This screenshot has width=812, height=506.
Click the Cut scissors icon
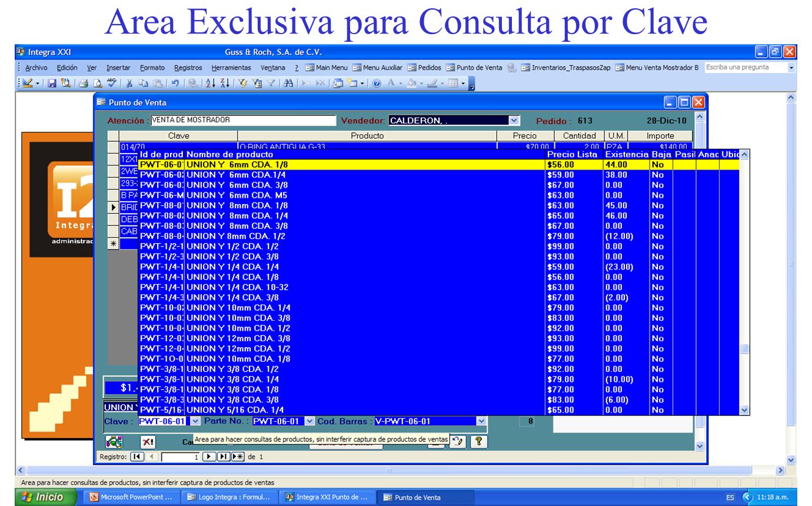point(129,84)
